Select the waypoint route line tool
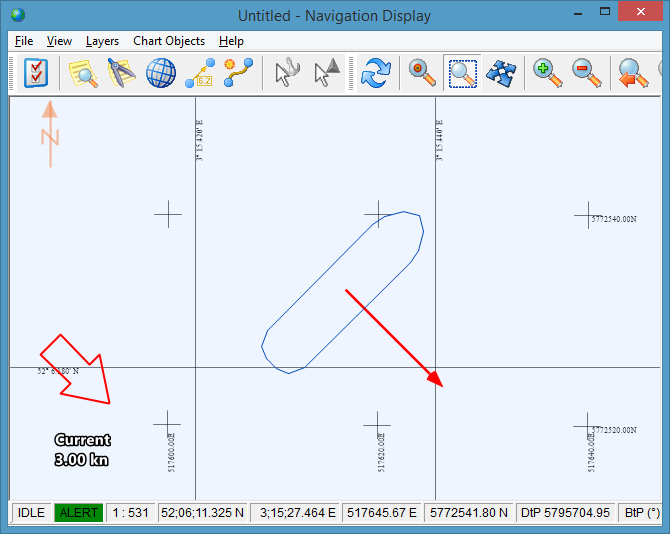The height and width of the screenshot is (534, 670). (238, 73)
